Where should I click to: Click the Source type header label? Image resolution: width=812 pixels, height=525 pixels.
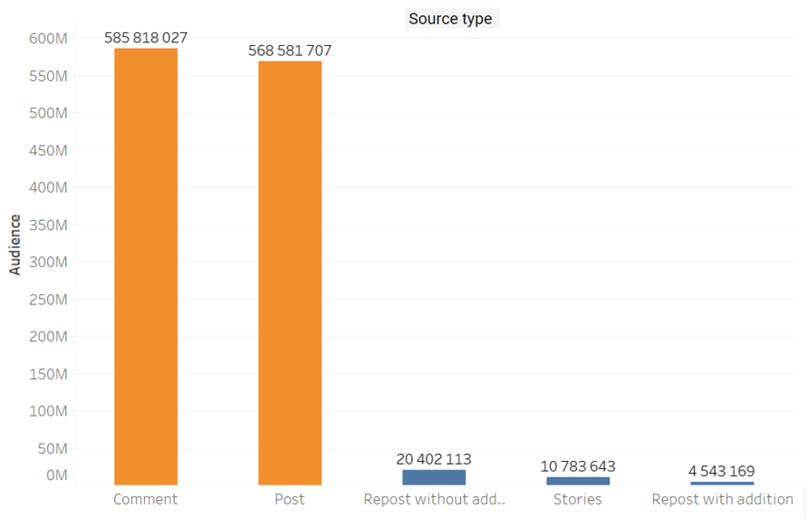450,19
